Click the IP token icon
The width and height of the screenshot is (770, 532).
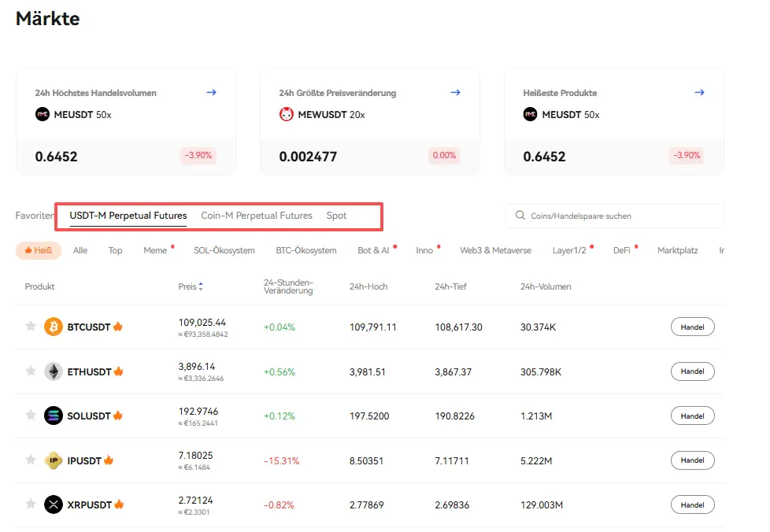54,460
